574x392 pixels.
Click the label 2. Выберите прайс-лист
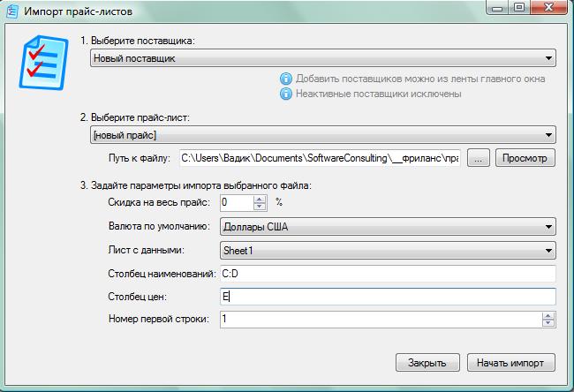pos(135,117)
